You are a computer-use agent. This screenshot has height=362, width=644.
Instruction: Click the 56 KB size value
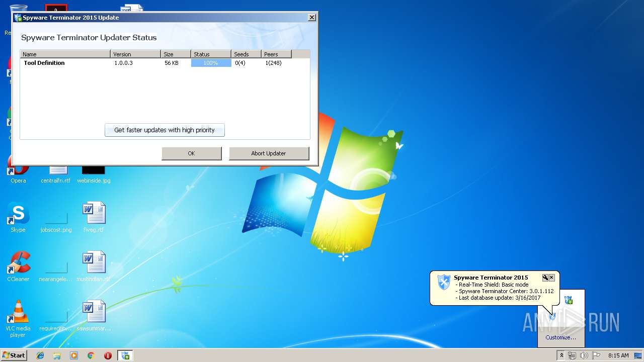tap(172, 63)
